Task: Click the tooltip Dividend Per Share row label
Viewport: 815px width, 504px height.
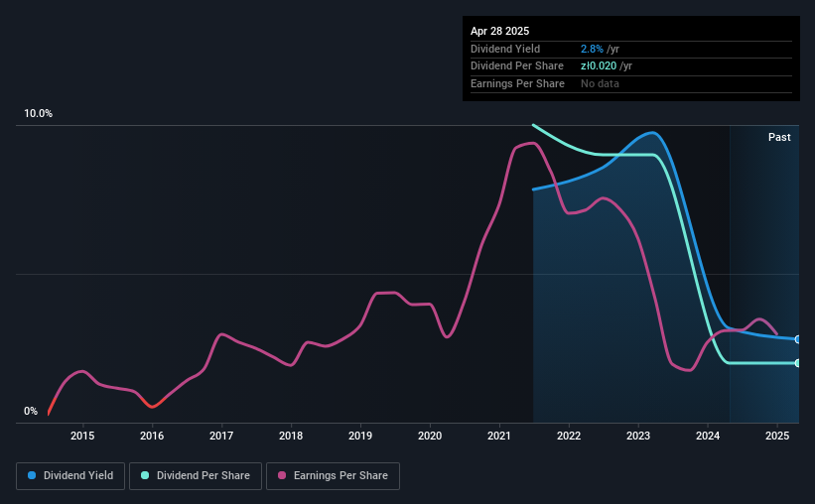Action: [x=517, y=66]
